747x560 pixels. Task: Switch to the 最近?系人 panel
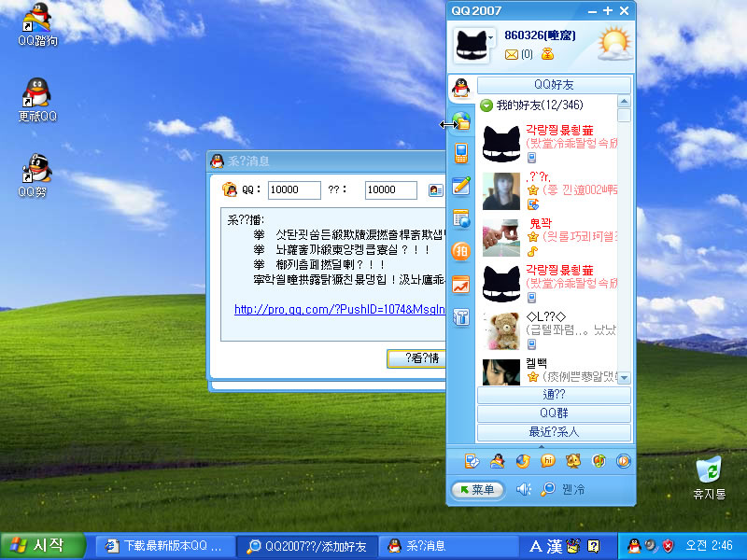click(x=554, y=432)
